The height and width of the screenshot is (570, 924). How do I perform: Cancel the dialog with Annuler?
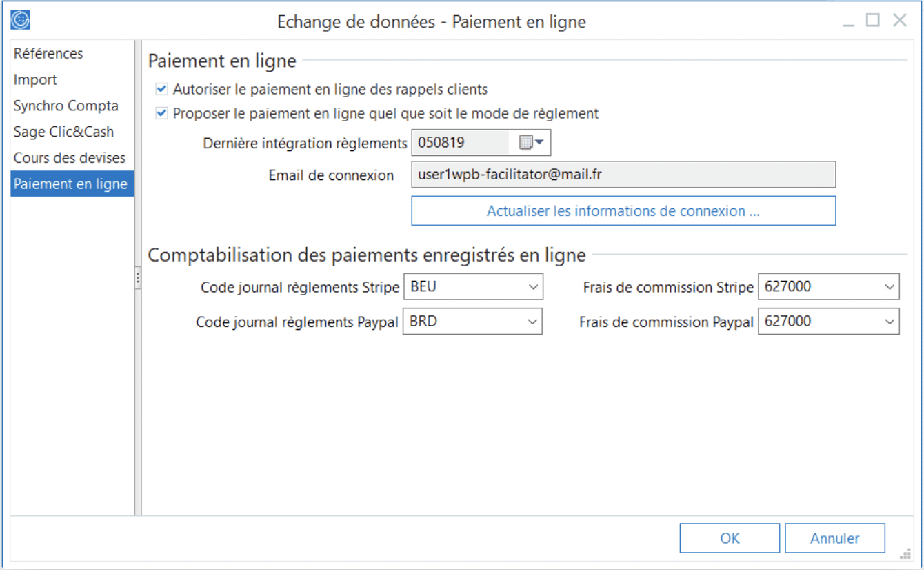(834, 538)
